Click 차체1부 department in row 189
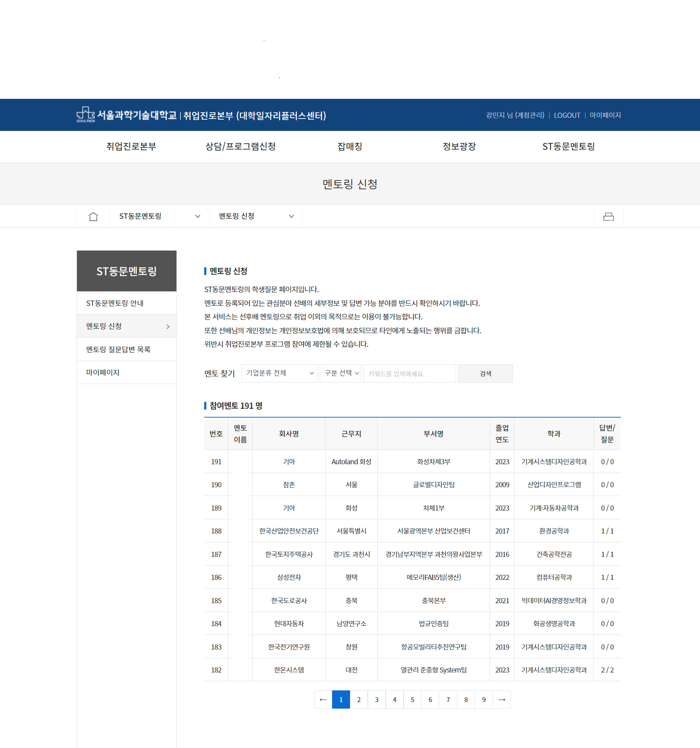This screenshot has height=748, width=700. coord(433,508)
